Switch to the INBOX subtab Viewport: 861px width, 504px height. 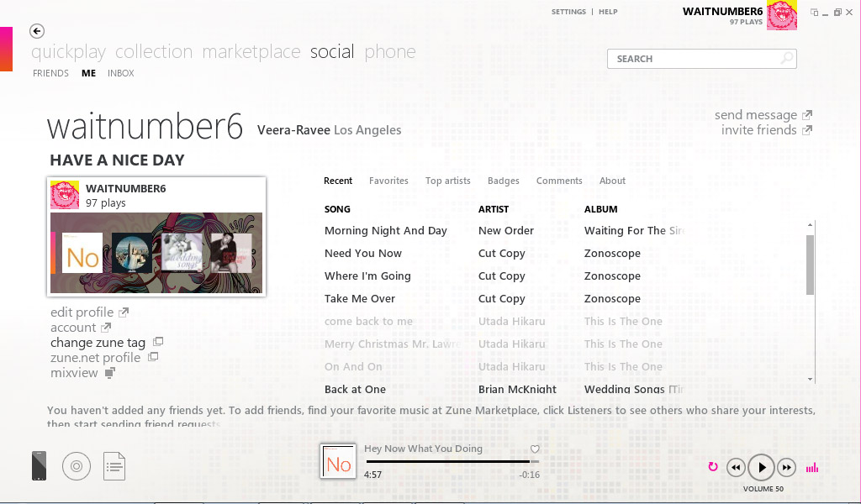(x=121, y=73)
